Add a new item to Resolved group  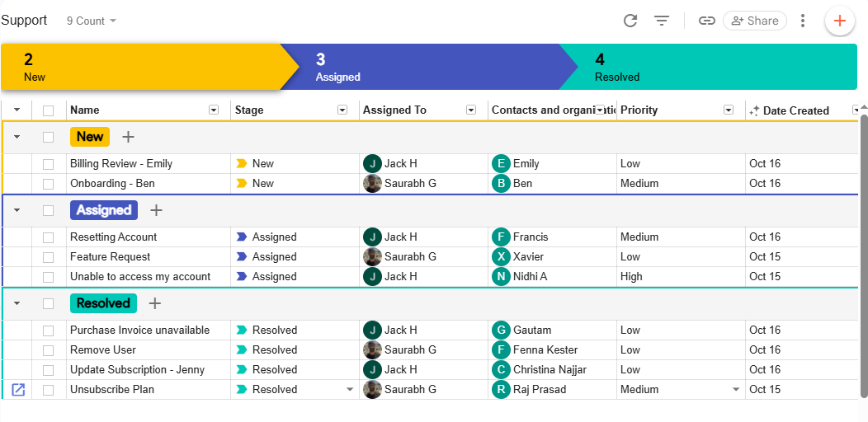(154, 303)
